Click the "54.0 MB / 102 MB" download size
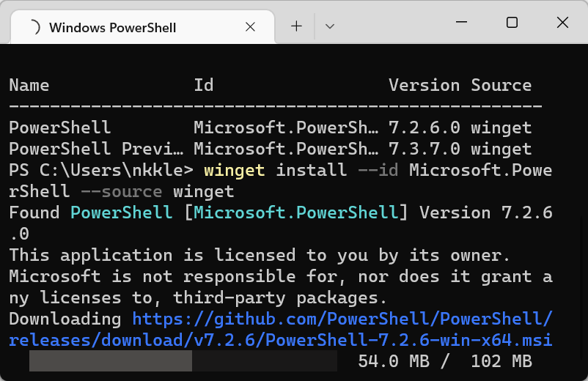 444,361
